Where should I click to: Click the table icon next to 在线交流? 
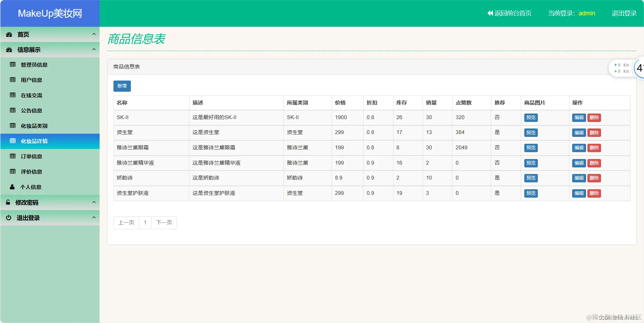pyautogui.click(x=13, y=95)
